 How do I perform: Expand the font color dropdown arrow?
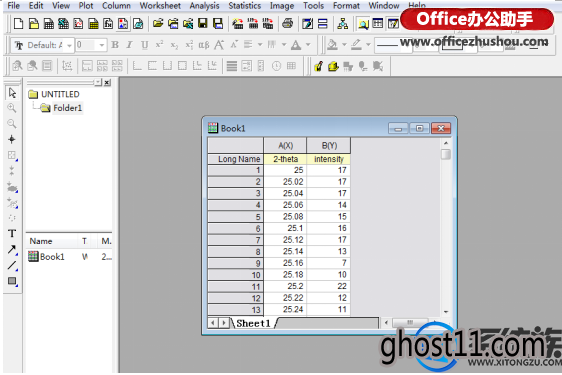[308, 45]
